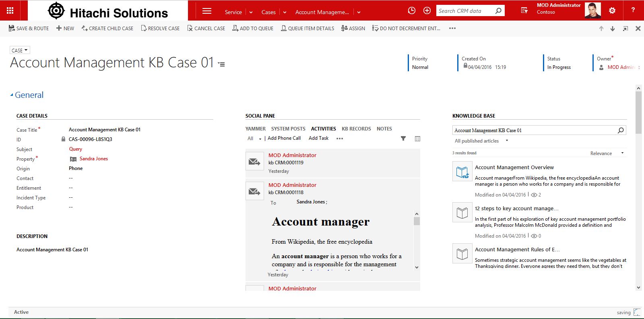The width and height of the screenshot is (644, 319).
Task: Click knowledge base search magnifier icon
Action: [x=621, y=130]
